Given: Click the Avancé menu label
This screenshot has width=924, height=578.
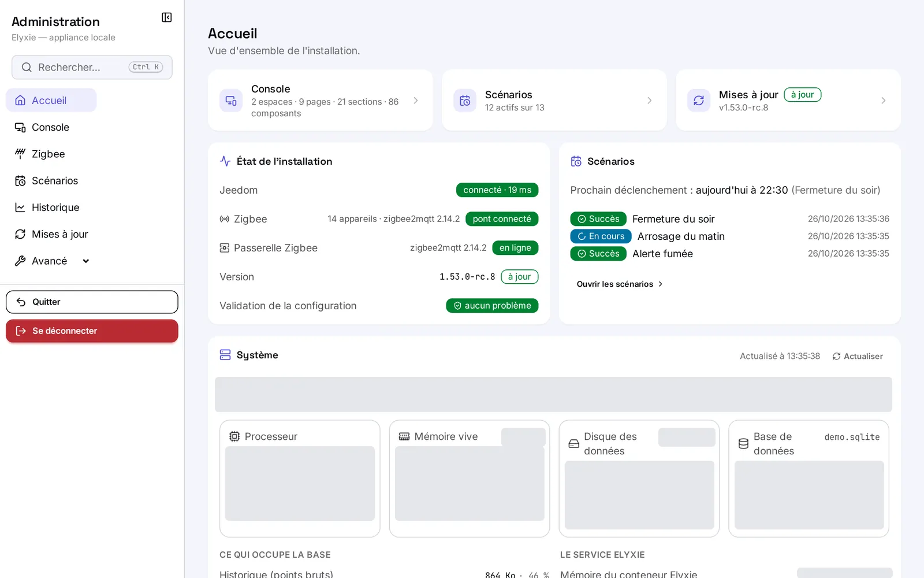Looking at the screenshot, I should point(50,261).
